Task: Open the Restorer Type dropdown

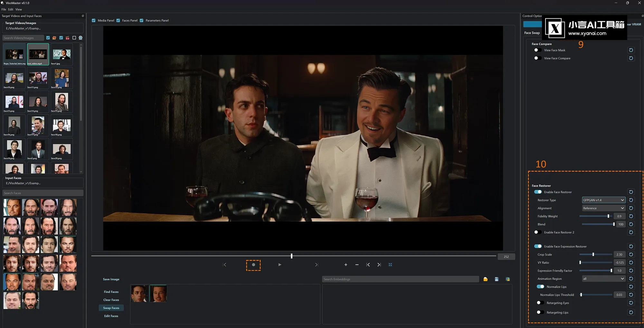Action: coord(603,200)
